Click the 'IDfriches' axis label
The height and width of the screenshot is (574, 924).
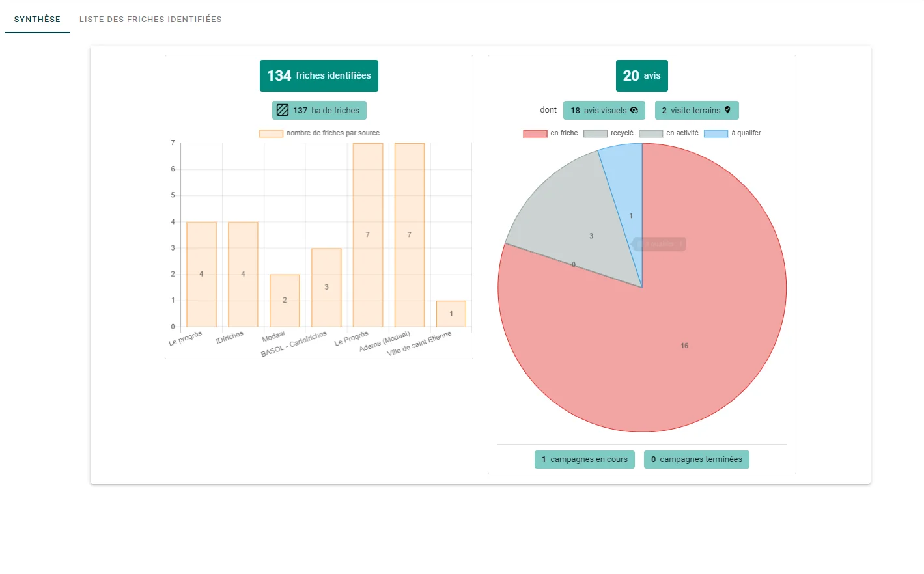point(230,337)
